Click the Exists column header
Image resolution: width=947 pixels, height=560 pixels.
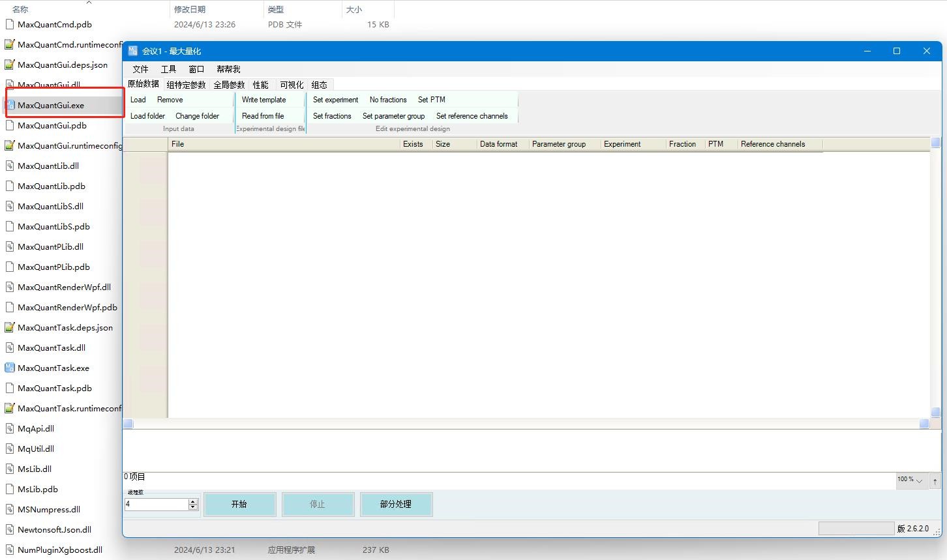(x=416, y=144)
